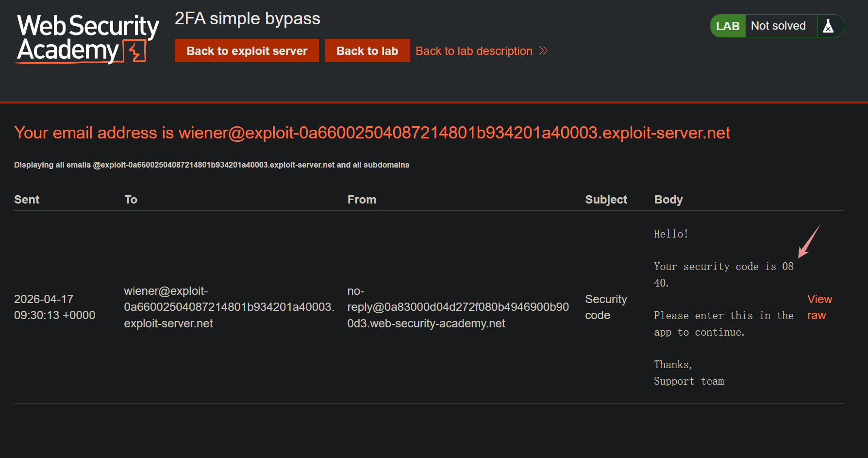Click the Back to lab button
The width and height of the screenshot is (868, 458).
click(367, 51)
